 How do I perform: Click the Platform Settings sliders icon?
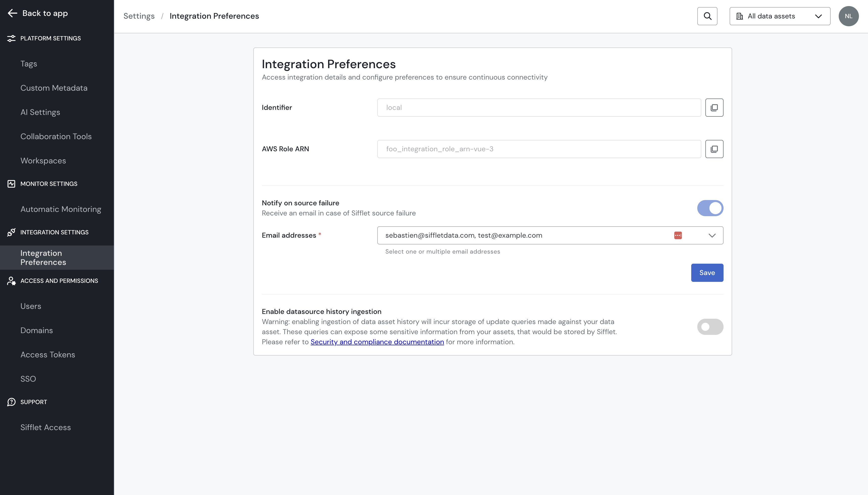click(x=11, y=38)
